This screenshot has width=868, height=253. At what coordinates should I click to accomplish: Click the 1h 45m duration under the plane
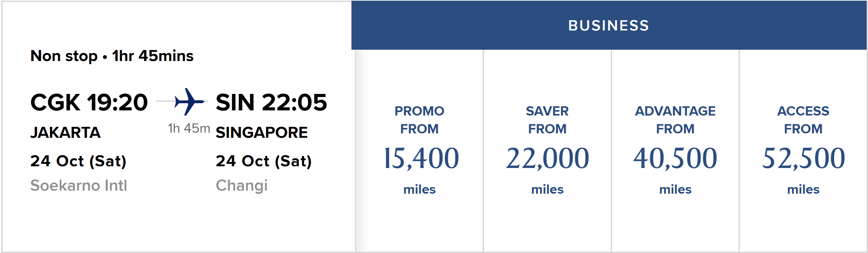[x=189, y=128]
